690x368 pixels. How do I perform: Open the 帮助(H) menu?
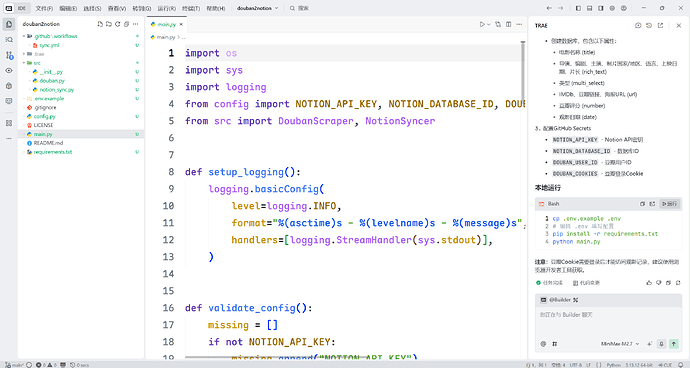pos(216,8)
